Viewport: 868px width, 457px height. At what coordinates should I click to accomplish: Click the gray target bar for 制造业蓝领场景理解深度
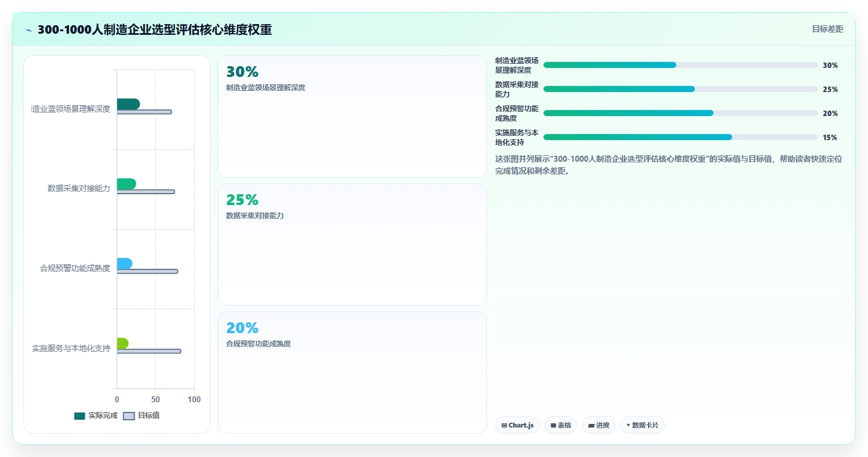click(x=144, y=112)
